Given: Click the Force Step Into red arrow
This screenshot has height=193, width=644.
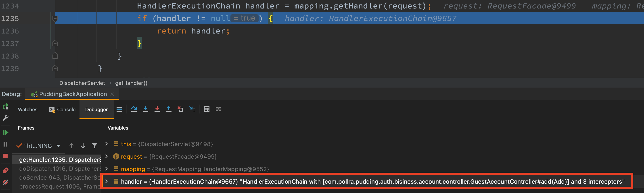Looking at the screenshot, I should click(x=157, y=109).
